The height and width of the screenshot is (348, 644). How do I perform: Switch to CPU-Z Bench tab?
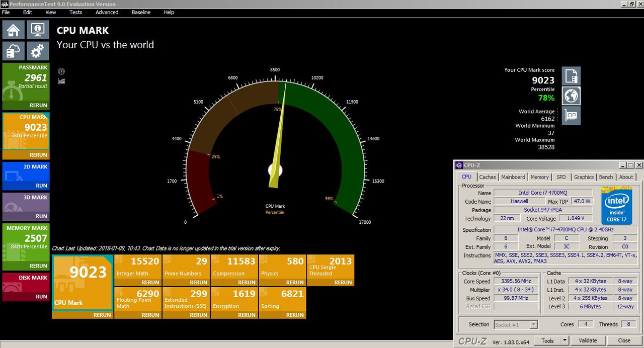click(606, 177)
